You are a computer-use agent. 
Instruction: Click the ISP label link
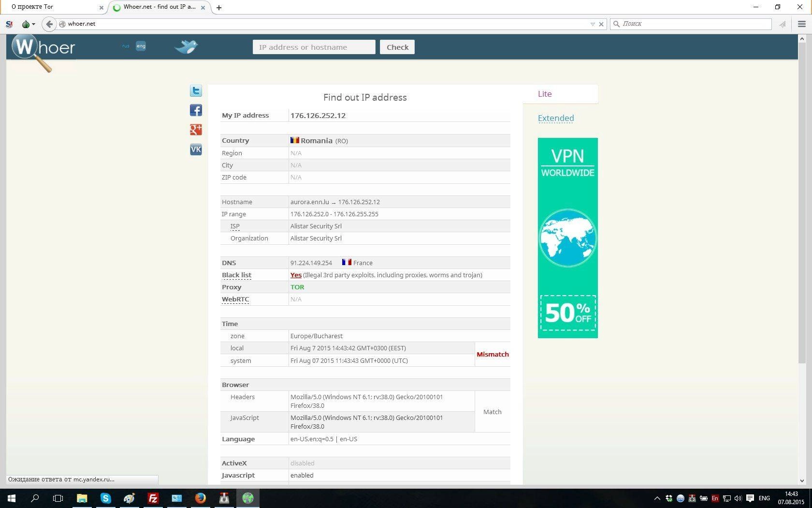coord(235,226)
